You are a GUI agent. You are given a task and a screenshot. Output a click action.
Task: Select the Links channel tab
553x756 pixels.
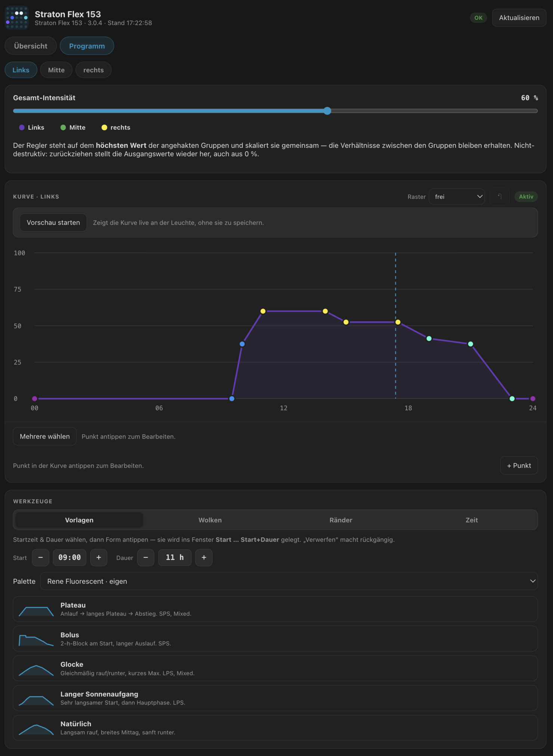point(21,70)
